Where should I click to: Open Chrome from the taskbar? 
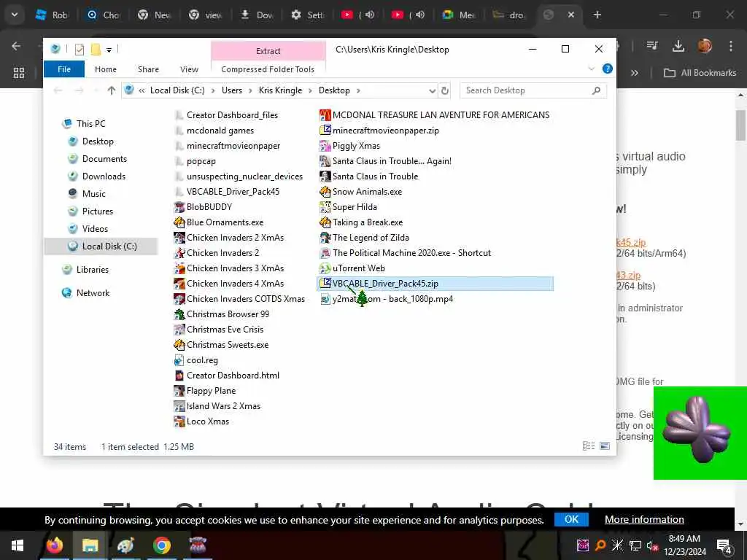pyautogui.click(x=162, y=545)
